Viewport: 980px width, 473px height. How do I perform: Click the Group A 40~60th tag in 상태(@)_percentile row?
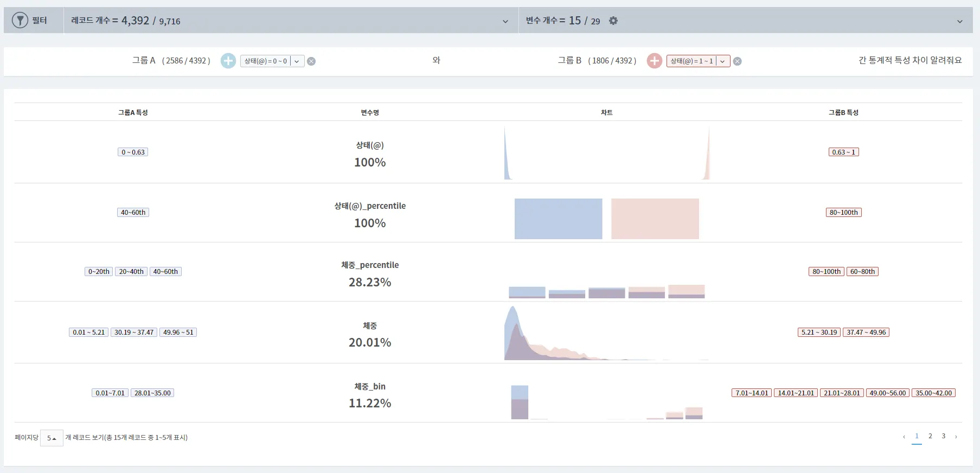(x=133, y=212)
